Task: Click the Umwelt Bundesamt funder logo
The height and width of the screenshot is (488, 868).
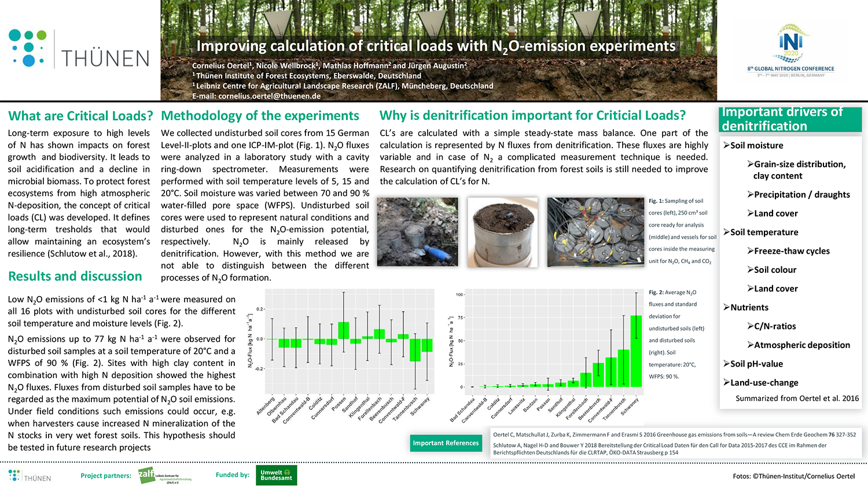Action: pyautogui.click(x=276, y=475)
